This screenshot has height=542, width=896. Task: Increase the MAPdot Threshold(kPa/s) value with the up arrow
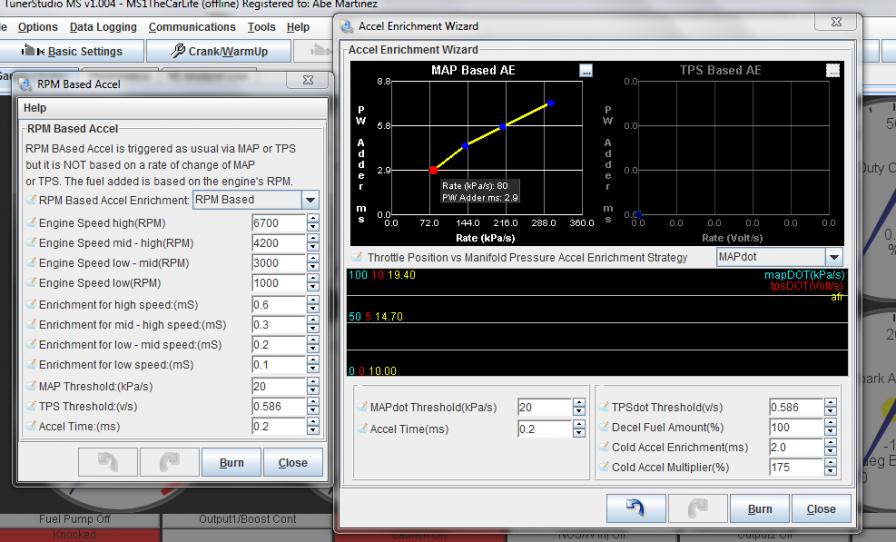point(579,403)
